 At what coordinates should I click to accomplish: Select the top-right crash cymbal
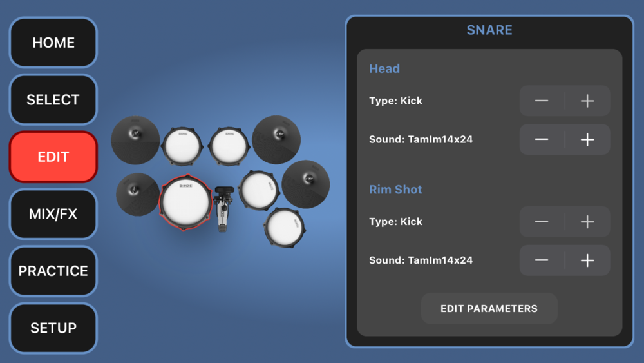276,140
